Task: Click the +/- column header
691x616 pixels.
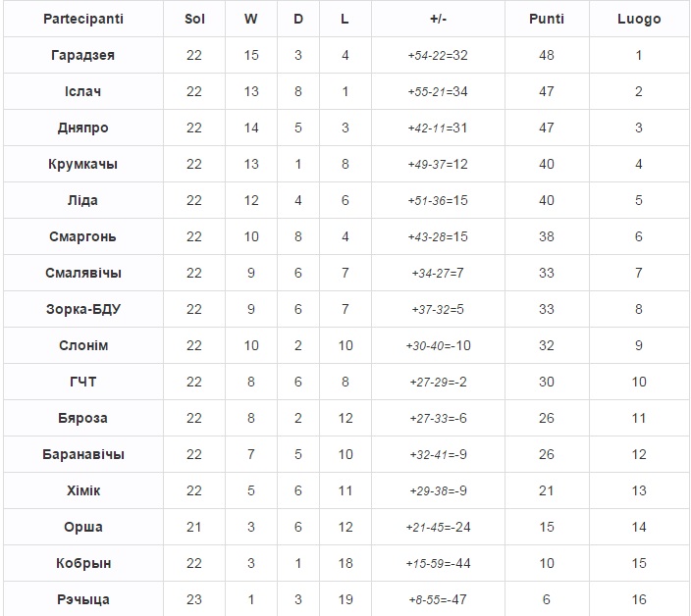Action: click(438, 19)
